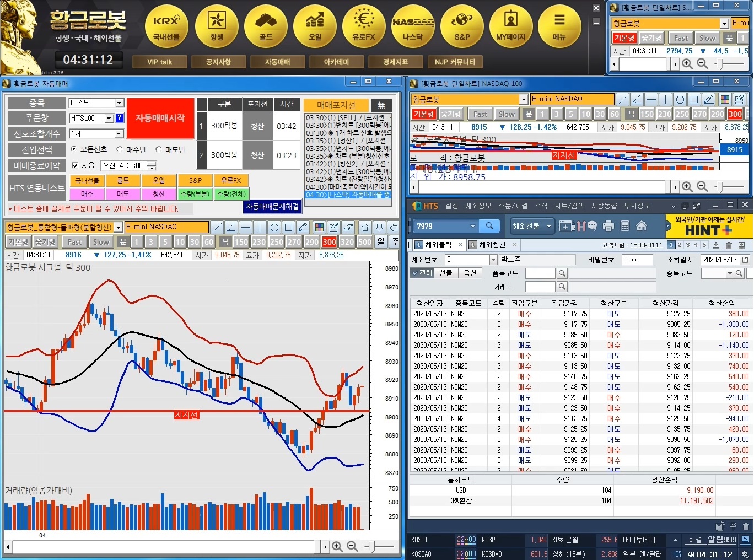
Task: Open the 골드 gold bars icon
Action: click(x=266, y=26)
